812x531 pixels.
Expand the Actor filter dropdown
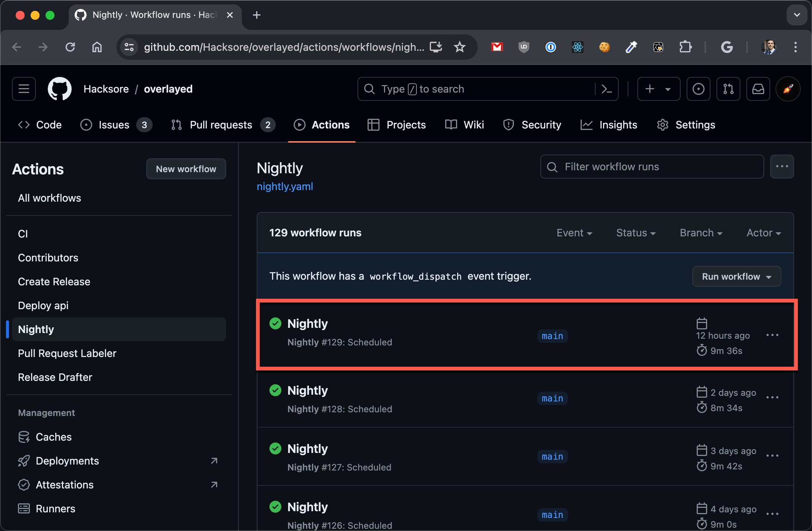pos(764,233)
